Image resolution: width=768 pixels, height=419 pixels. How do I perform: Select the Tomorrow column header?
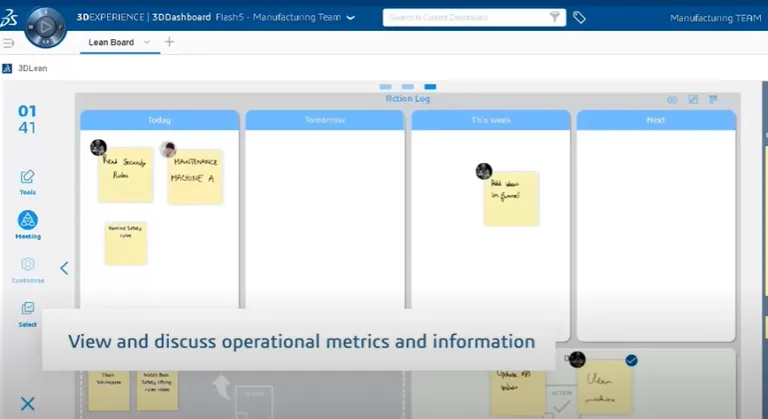tap(325, 120)
